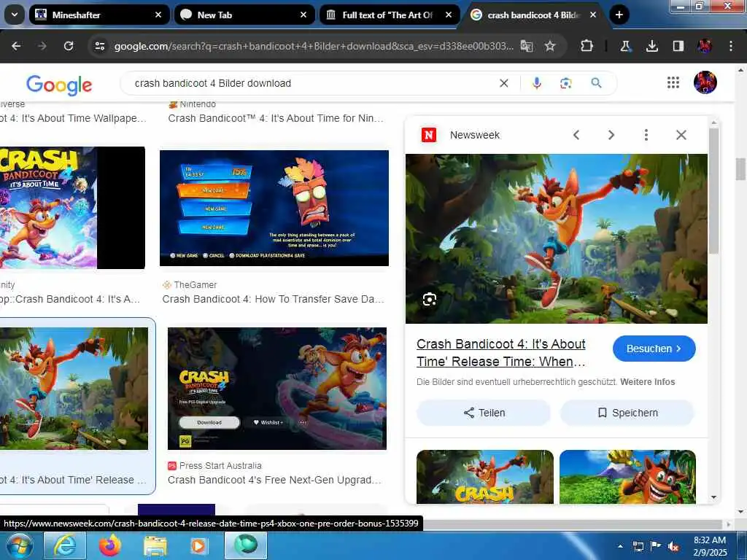Start voice search with microphone
Viewport: 747px width, 560px height.
536,83
